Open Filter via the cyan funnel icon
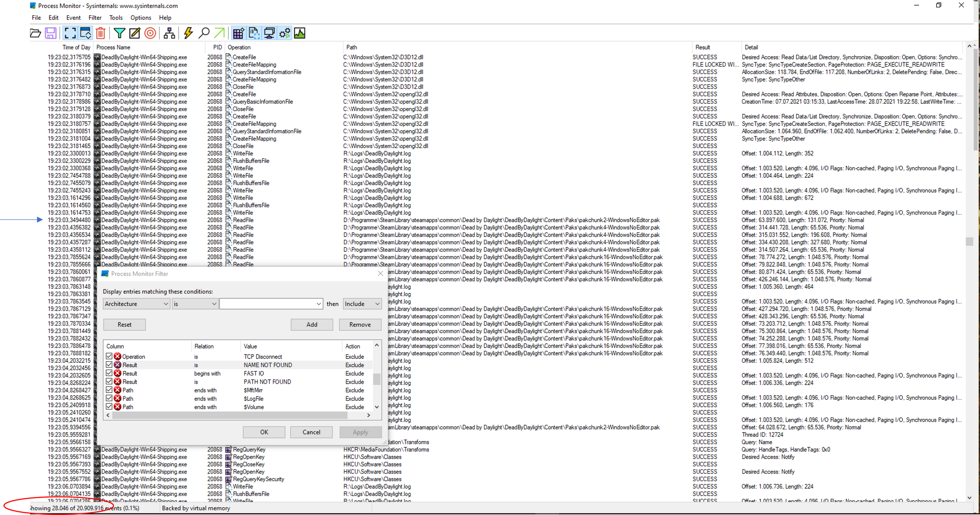980x515 pixels. [119, 33]
